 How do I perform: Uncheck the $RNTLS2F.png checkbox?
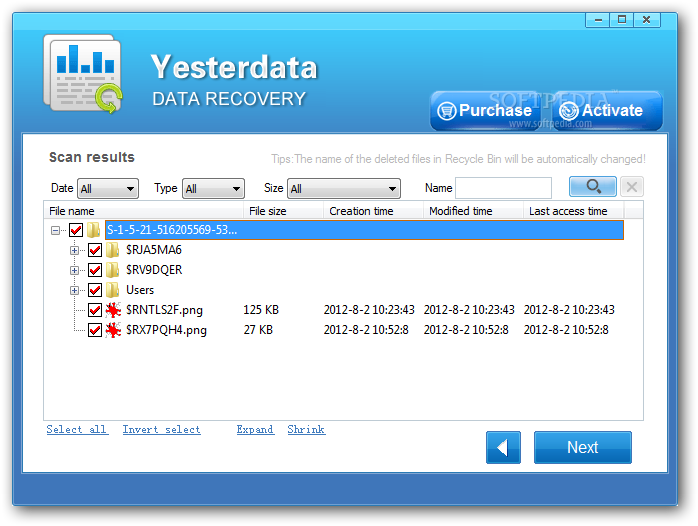(x=95, y=310)
